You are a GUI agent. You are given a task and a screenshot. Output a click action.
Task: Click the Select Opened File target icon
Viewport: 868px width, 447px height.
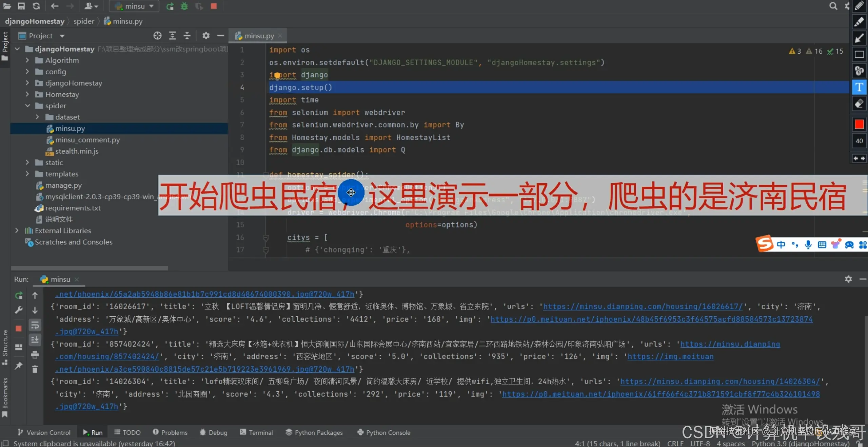(157, 36)
